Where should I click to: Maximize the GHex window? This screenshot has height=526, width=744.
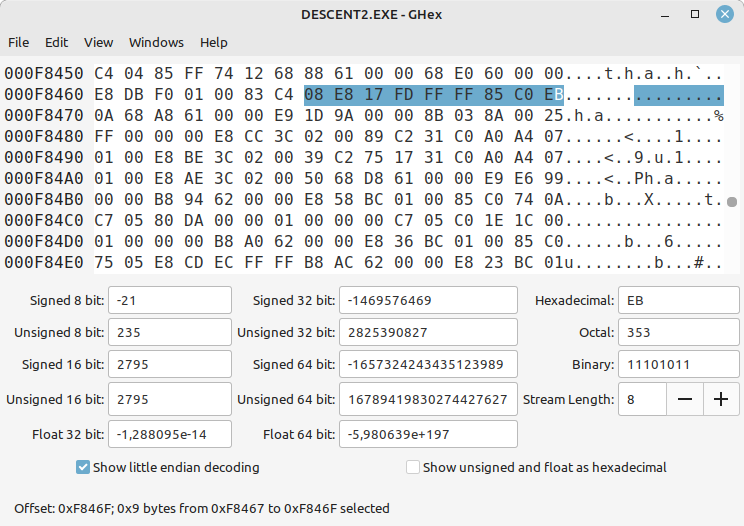(x=695, y=14)
